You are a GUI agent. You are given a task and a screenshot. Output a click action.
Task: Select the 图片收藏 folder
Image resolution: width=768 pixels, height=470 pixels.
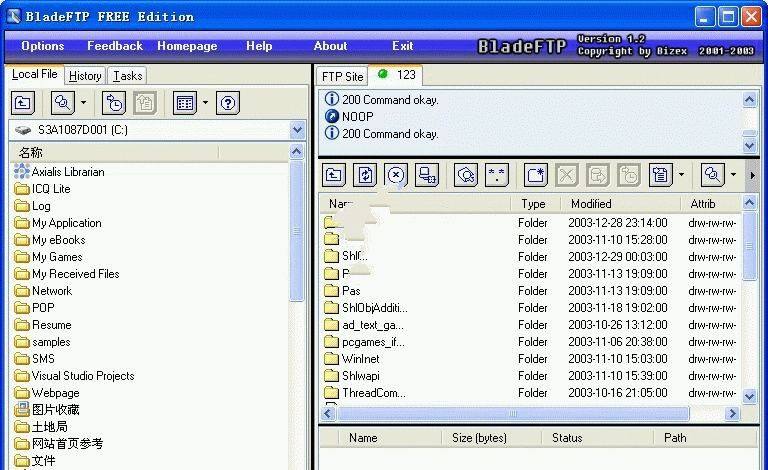pos(47,410)
